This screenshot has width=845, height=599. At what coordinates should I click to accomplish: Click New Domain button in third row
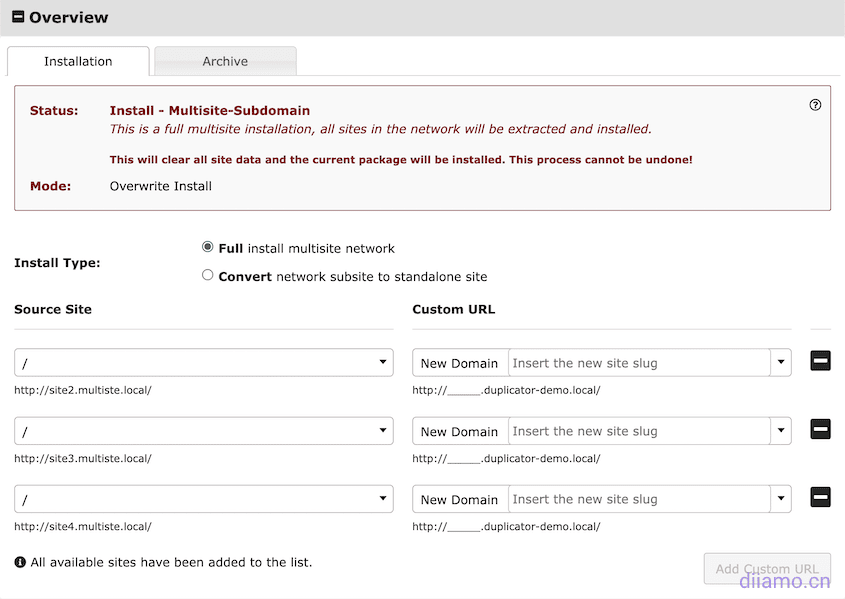(459, 499)
